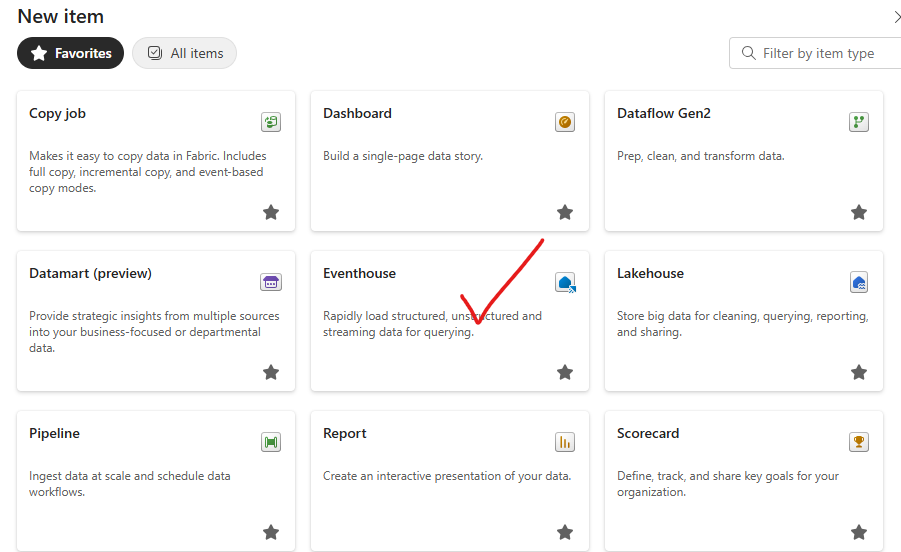Remove Scorecard from favorites via star
The width and height of the screenshot is (901, 552).
tap(859, 532)
